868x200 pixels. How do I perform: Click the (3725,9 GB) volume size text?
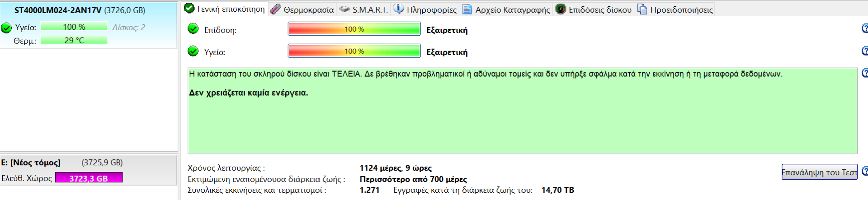coord(102,163)
